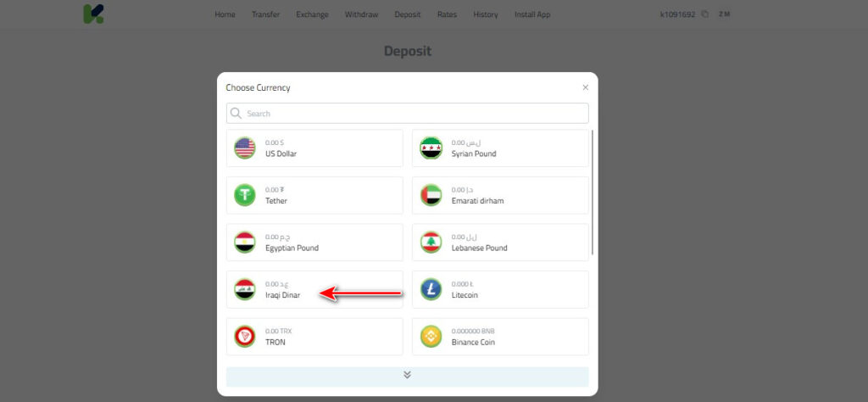Click the Binance Coin label
868x402 pixels.
point(473,342)
